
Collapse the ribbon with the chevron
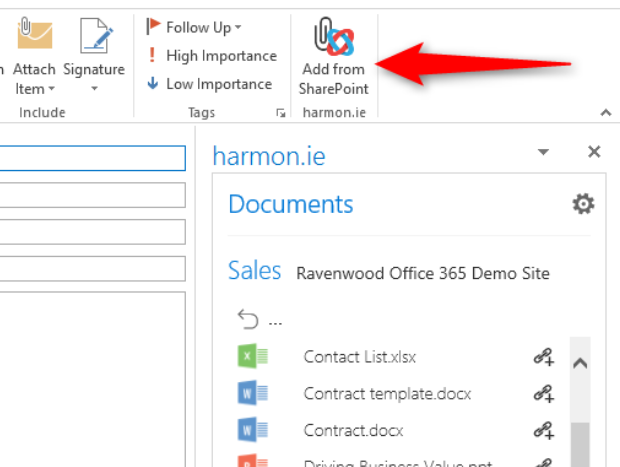tap(604, 113)
